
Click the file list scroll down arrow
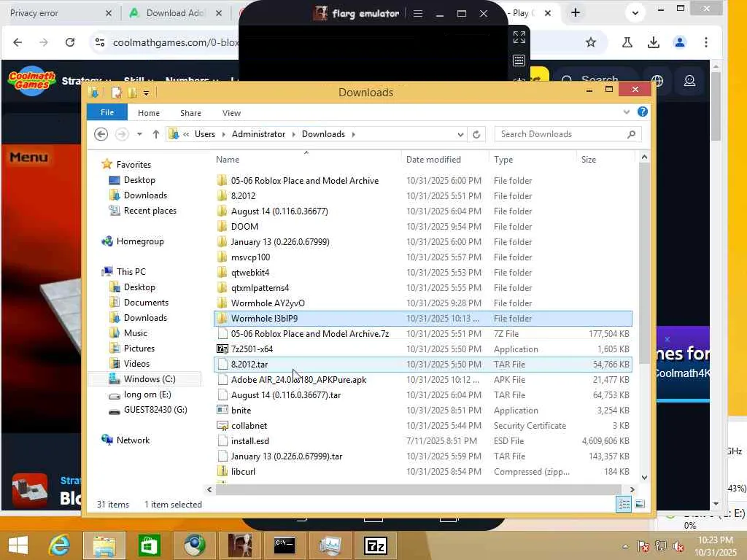point(644,478)
